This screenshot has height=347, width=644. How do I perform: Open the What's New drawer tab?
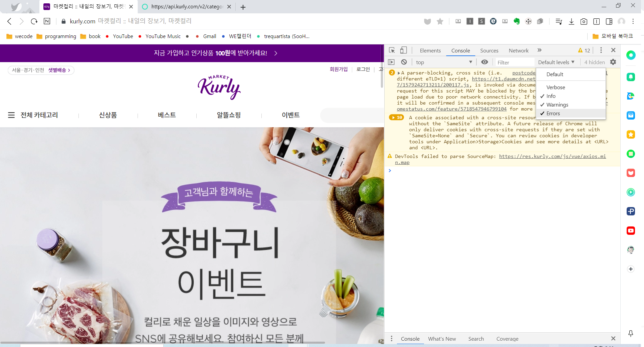pos(442,339)
